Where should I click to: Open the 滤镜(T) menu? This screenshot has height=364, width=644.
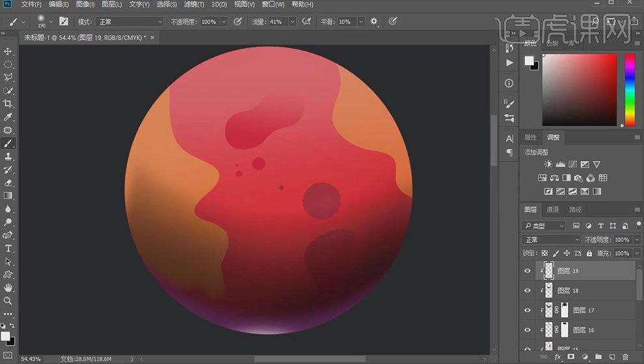coord(195,5)
